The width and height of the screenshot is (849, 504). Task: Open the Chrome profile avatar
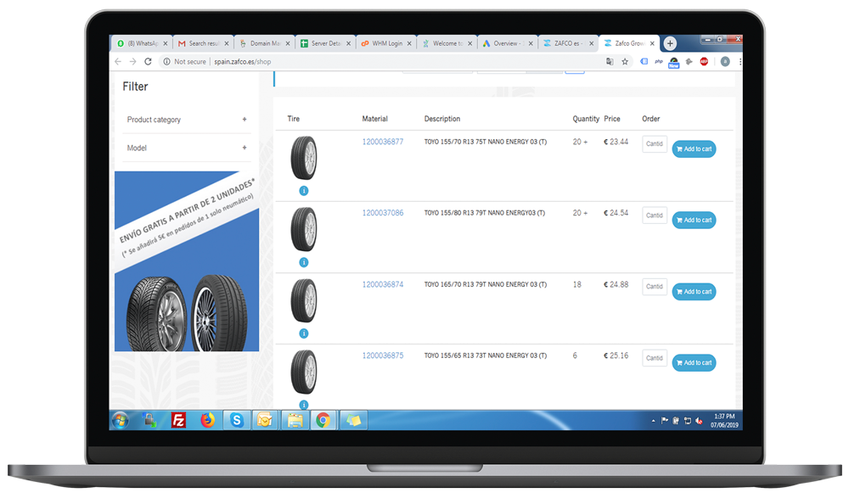[x=725, y=62]
